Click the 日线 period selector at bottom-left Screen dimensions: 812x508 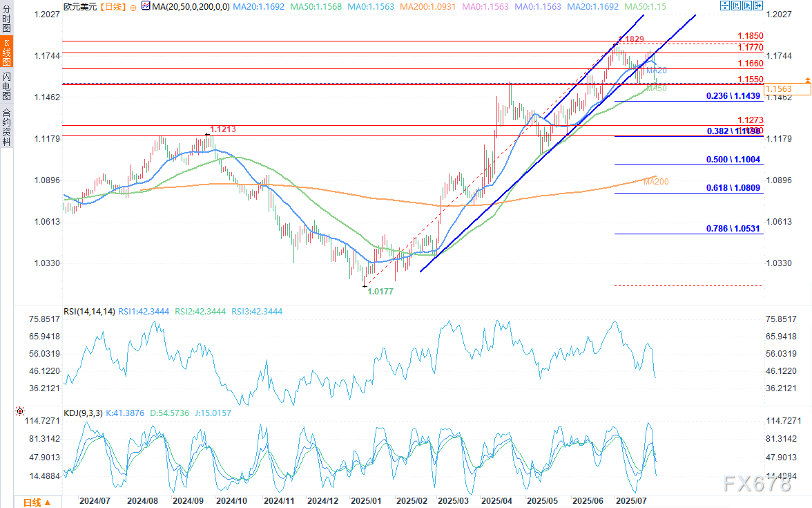[32, 501]
